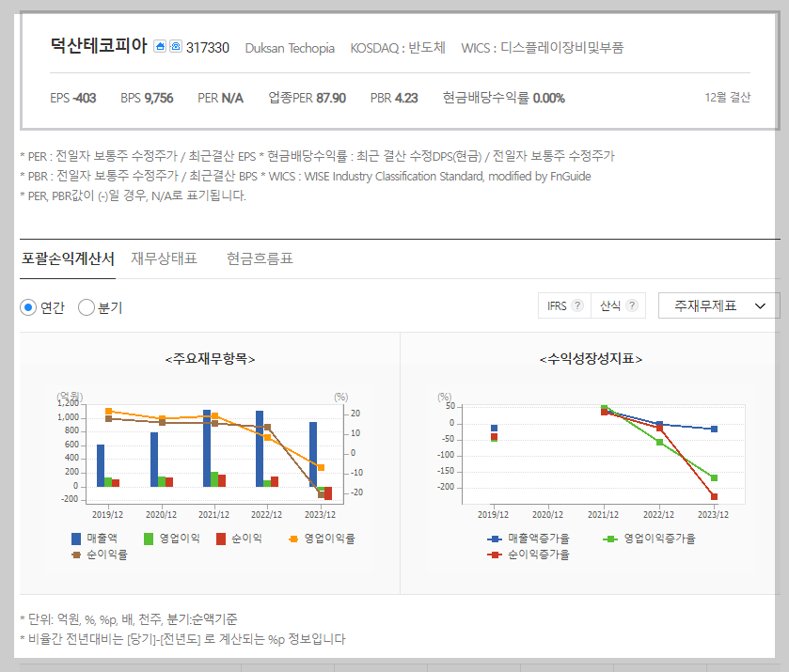Click the Duksan Techopia English name
The width and height of the screenshot is (789, 672).
tap(290, 48)
